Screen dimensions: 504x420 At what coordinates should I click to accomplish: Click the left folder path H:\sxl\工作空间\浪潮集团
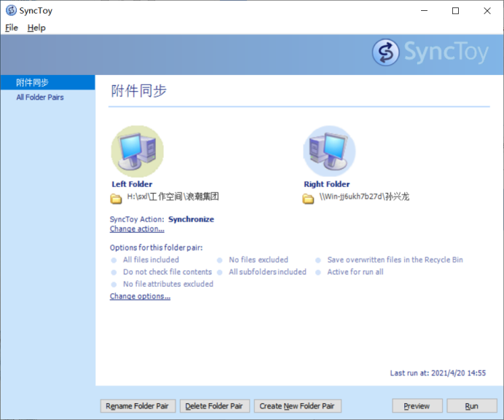point(173,197)
